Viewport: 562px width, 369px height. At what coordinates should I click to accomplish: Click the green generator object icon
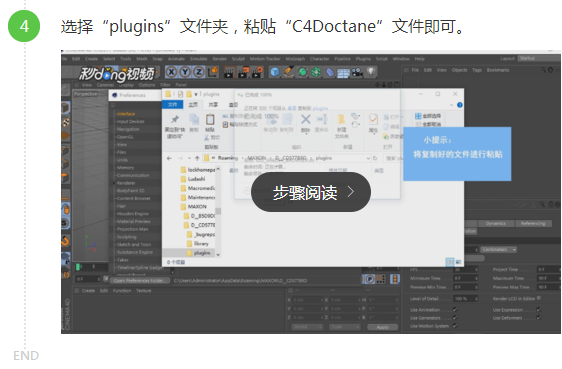[303, 72]
